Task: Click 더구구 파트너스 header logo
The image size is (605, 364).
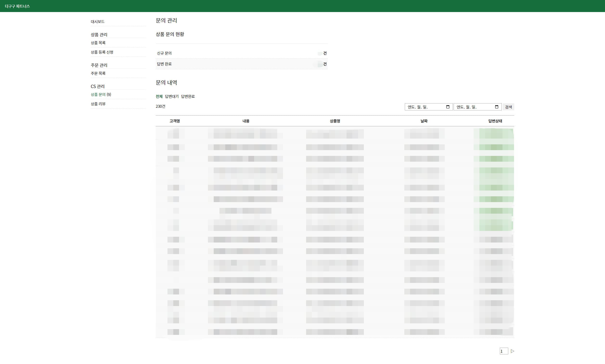Action: pyautogui.click(x=17, y=6)
